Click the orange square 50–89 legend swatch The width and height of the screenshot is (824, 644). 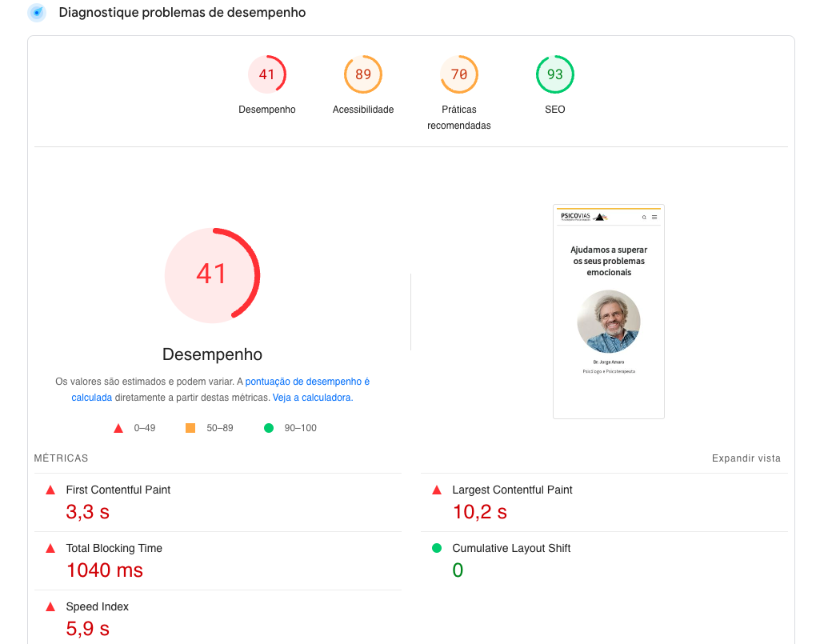point(190,428)
